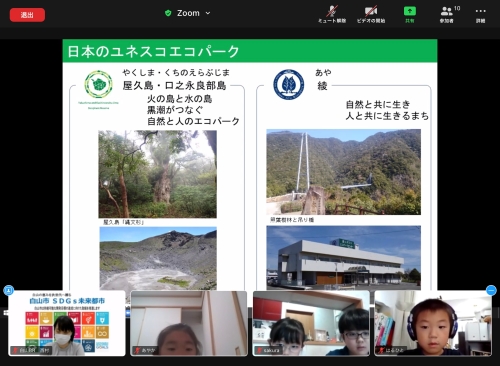
Task: Expand the Zoom meeting info dropdown arrow
Action: click(208, 13)
